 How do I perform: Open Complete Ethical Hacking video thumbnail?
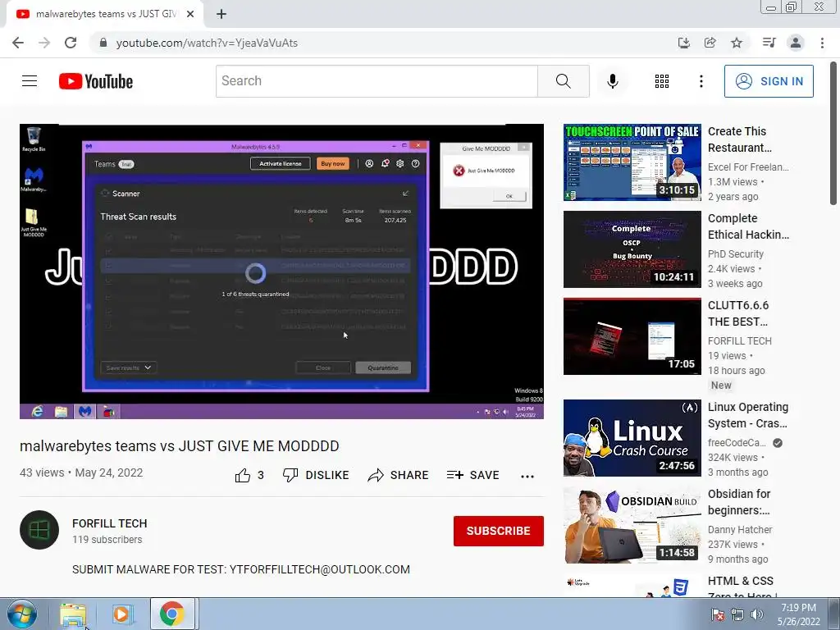(x=632, y=249)
